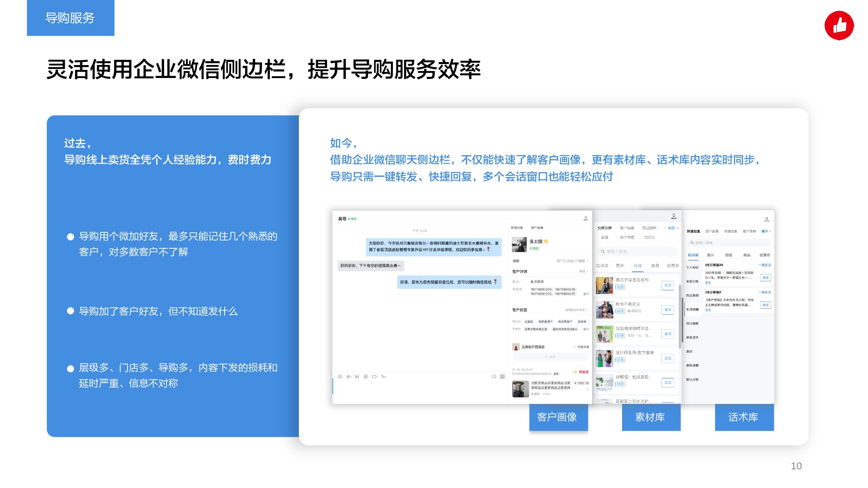Select 直播 tab in materials panel
Image resolution: width=868 pixels, height=488 pixels.
click(605, 237)
